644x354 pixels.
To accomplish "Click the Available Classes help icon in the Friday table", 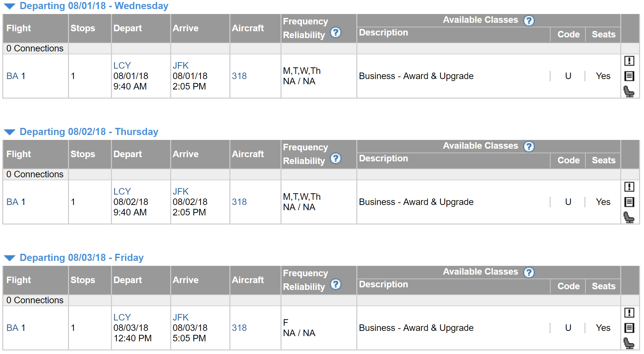I will [x=529, y=272].
